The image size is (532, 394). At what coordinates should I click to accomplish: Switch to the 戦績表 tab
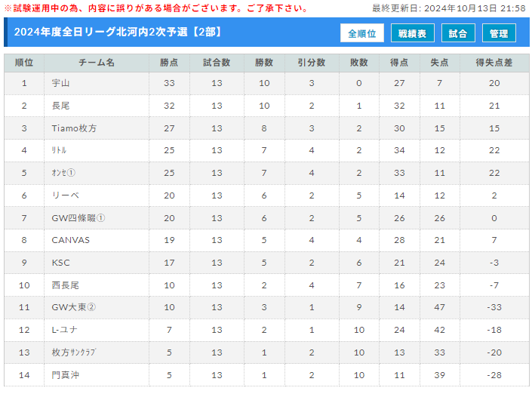tap(412, 33)
